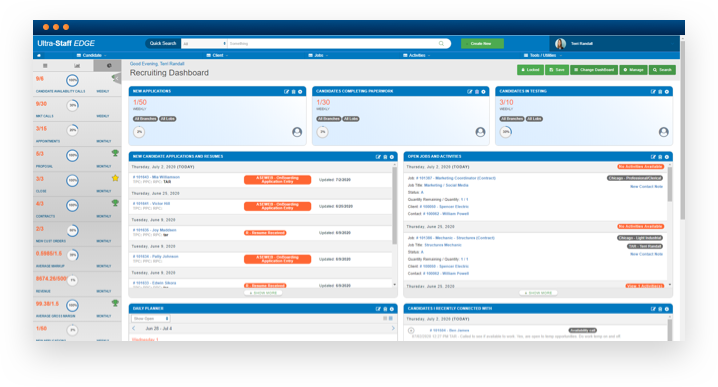
Task: Switch sidebar to the list view icon
Action: (x=45, y=66)
